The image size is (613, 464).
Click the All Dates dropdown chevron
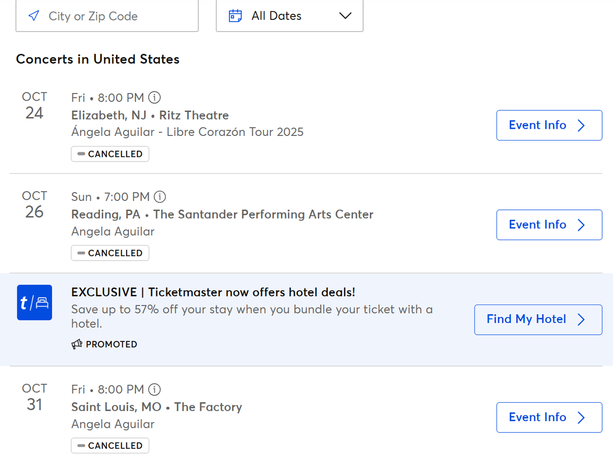tap(346, 16)
